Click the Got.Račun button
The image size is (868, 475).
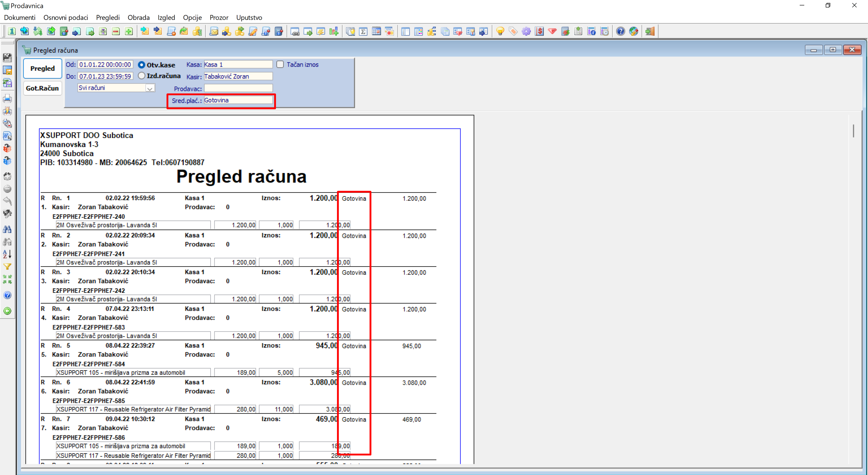[43, 88]
